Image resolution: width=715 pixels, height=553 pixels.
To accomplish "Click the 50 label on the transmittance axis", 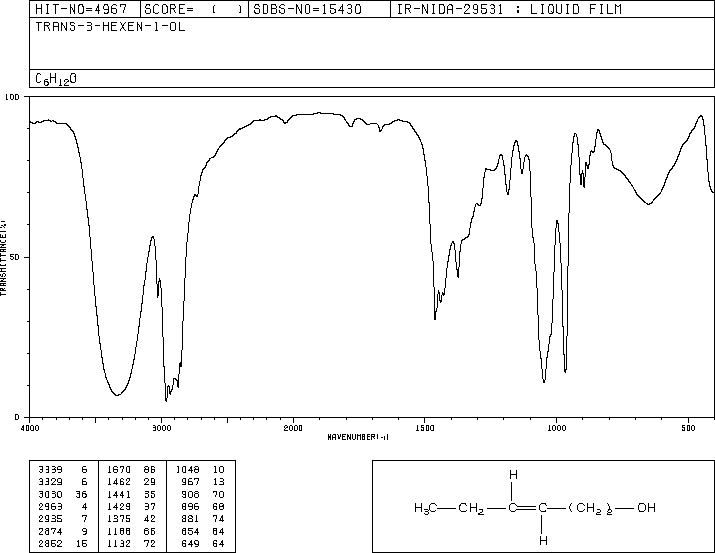I will [x=15, y=257].
